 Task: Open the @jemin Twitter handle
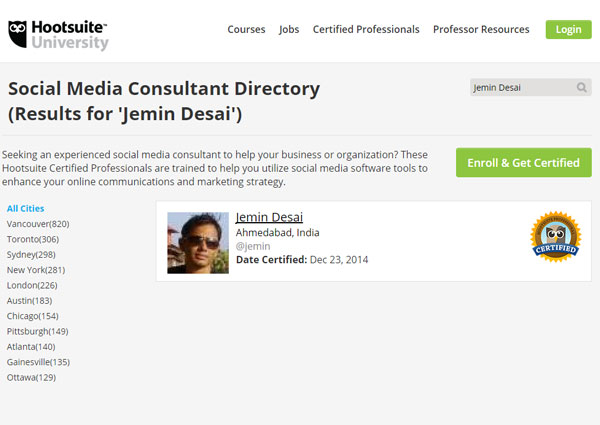[x=253, y=246]
